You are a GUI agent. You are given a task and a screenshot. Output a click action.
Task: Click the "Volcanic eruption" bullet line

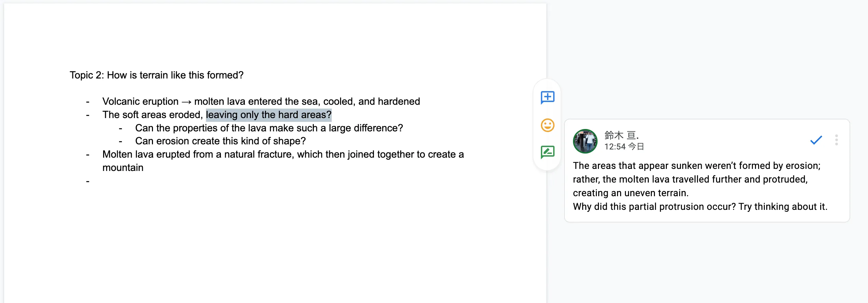coord(261,101)
